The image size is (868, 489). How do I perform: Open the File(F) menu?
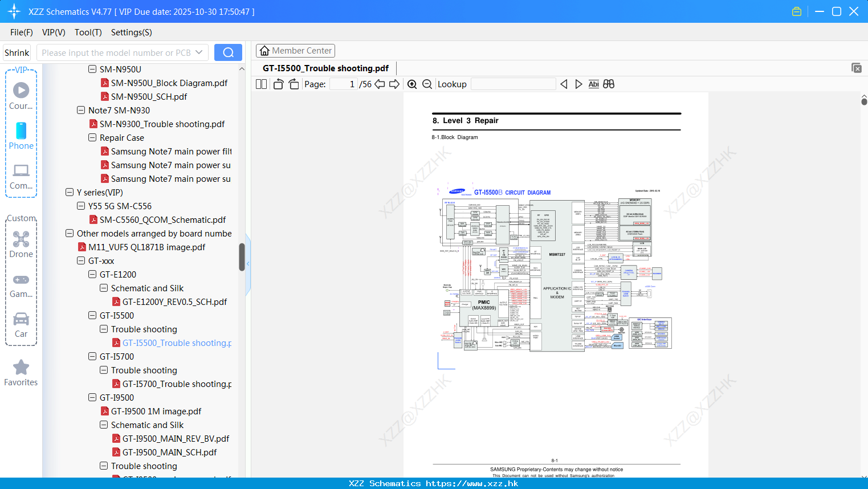(x=22, y=32)
